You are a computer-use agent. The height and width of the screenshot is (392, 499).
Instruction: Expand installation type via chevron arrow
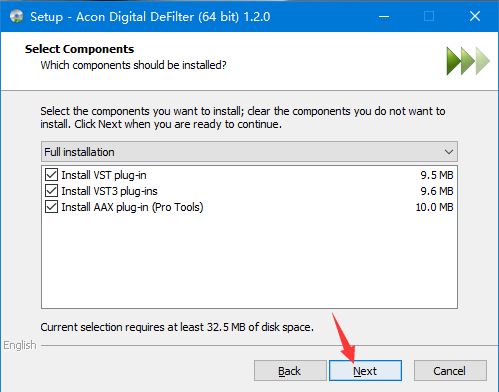[x=449, y=152]
